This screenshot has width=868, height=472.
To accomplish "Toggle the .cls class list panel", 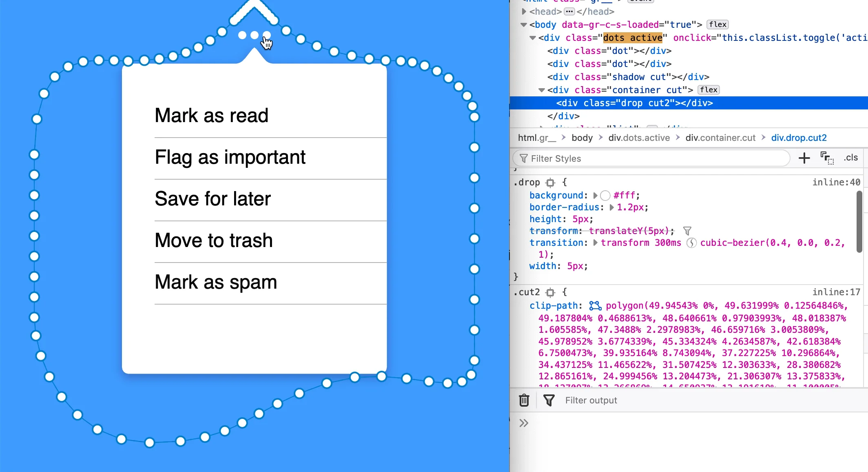I will [851, 158].
